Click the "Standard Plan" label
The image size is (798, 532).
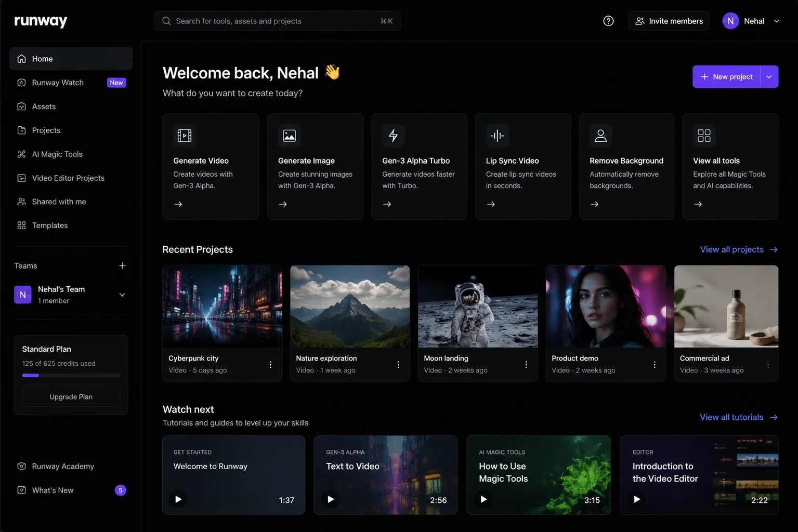click(47, 349)
